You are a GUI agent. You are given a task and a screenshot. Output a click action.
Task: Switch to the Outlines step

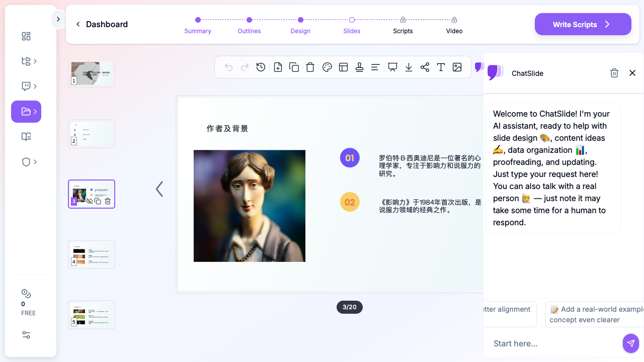coord(249,25)
